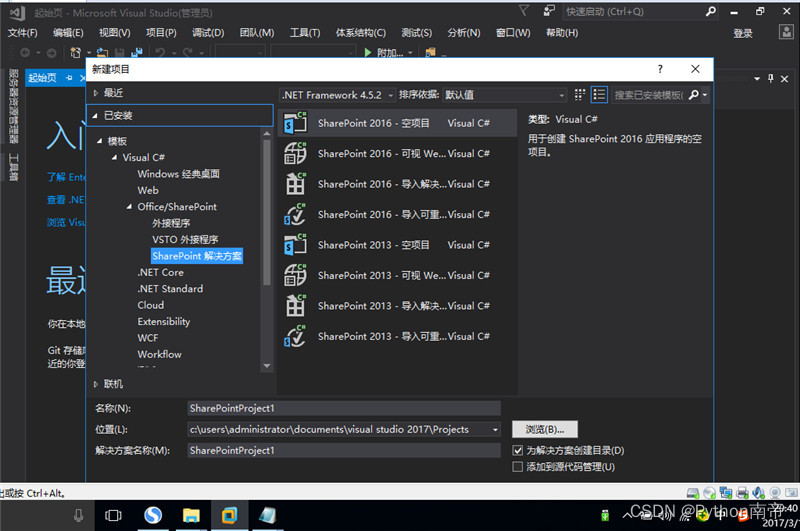Open the feedback icon in title bar

(549, 11)
